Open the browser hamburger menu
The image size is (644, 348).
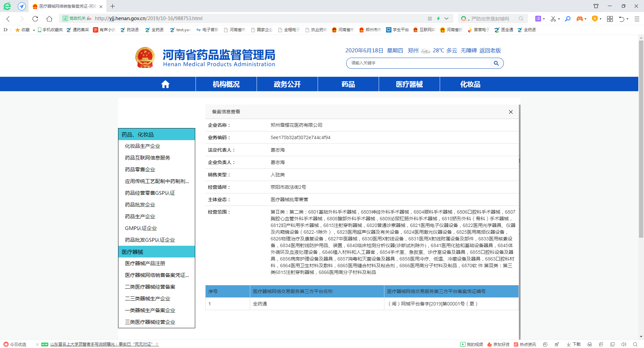[637, 19]
